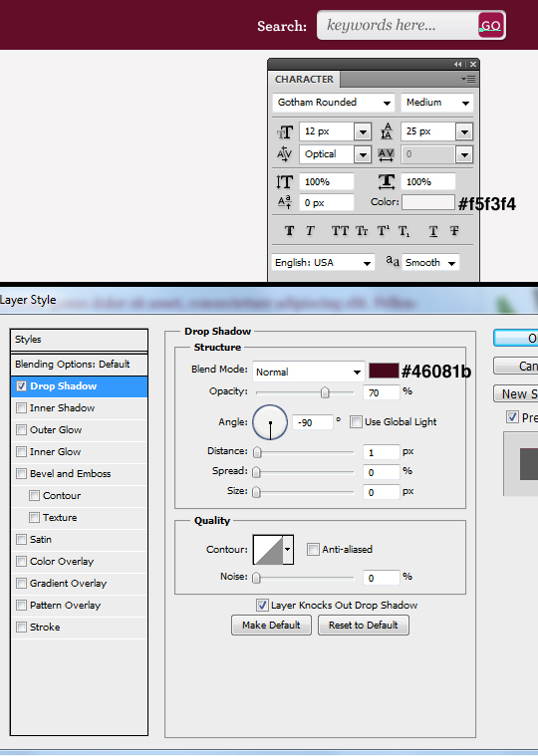Toggle Small Caps text style
The height and width of the screenshot is (756, 538).
pos(362,231)
